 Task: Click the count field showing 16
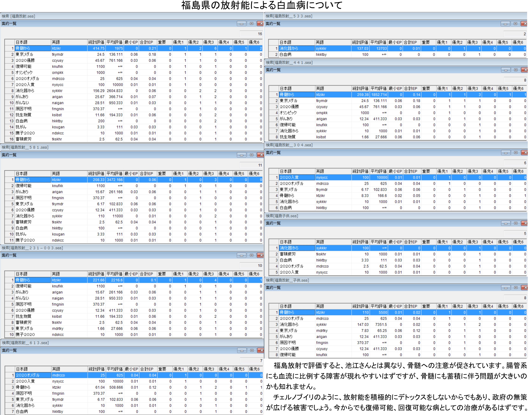tap(252, 34)
